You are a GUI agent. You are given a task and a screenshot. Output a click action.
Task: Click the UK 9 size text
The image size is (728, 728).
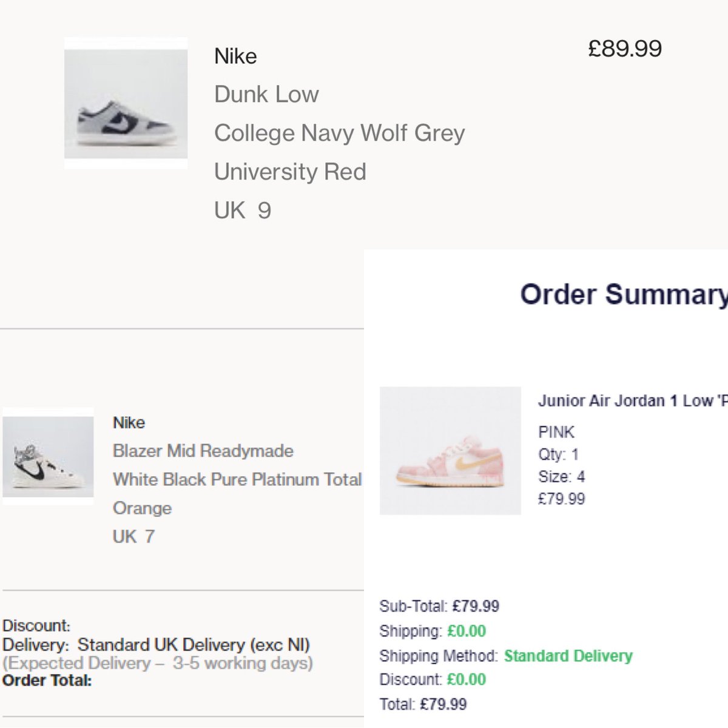243,211
